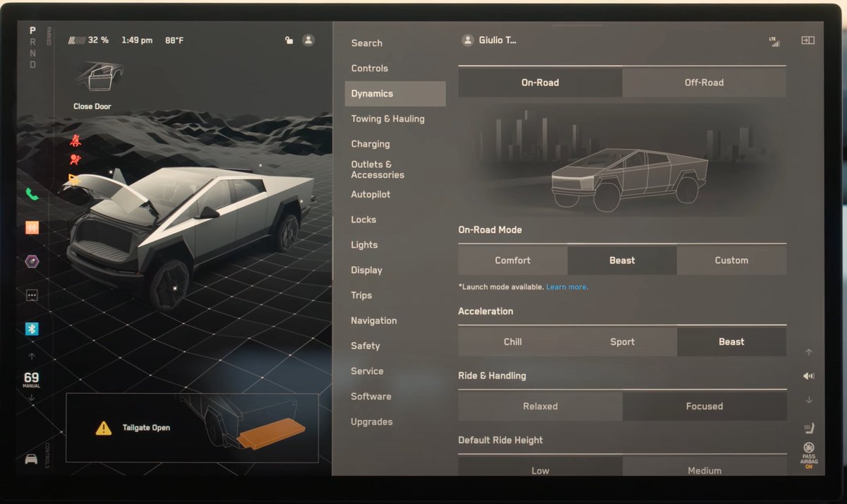
Task: Switch to the On-Road tab
Action: coord(540,83)
